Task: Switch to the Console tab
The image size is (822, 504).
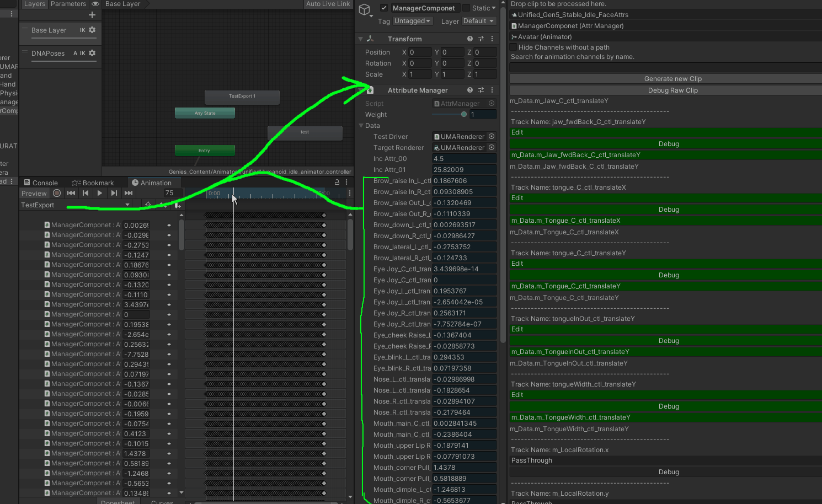Action: [x=40, y=183]
